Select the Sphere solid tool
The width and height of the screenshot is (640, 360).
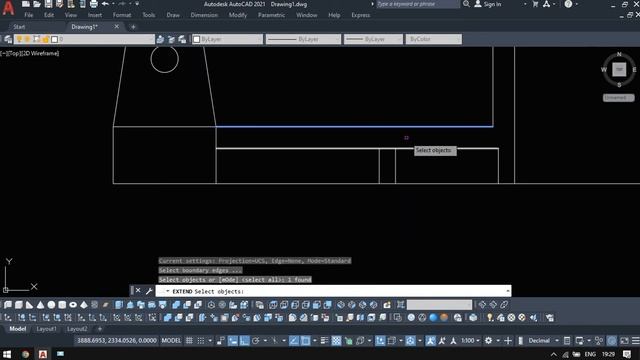coord(51,305)
